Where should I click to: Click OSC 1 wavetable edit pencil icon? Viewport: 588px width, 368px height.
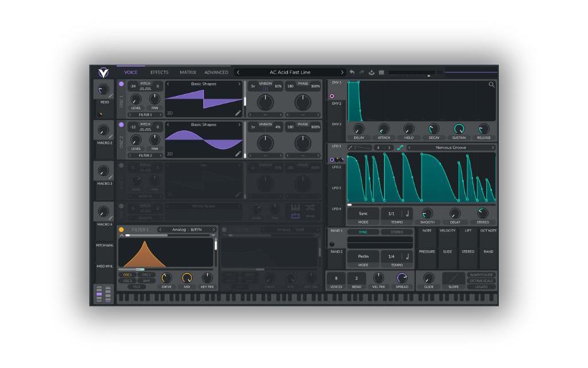(238, 113)
